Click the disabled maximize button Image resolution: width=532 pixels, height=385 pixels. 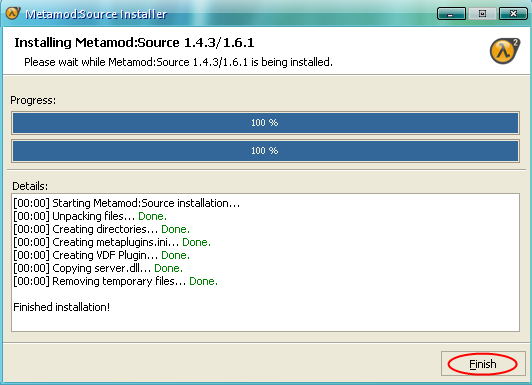click(482, 14)
